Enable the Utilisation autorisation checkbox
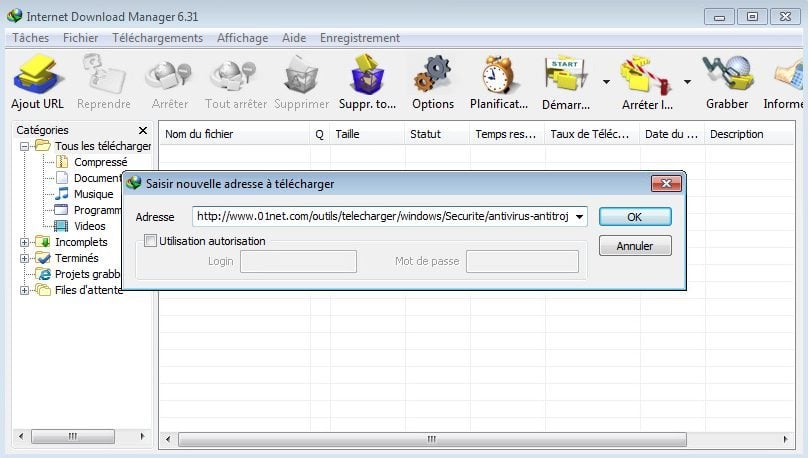 [150, 241]
